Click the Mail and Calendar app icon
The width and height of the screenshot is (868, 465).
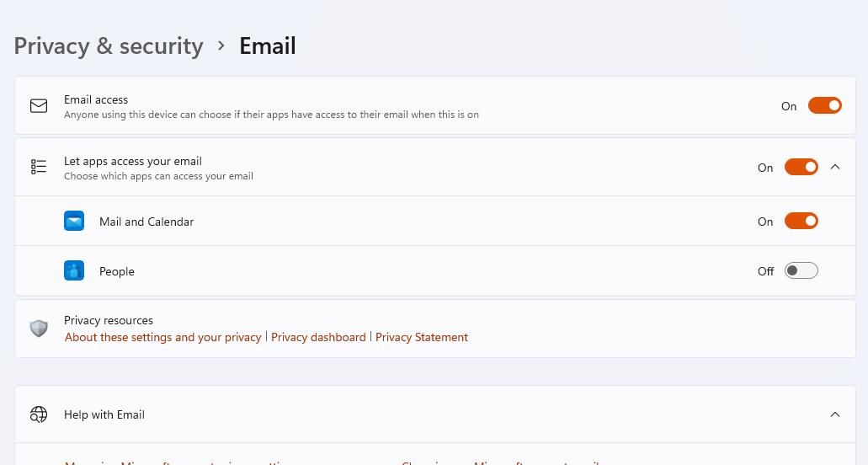(74, 222)
